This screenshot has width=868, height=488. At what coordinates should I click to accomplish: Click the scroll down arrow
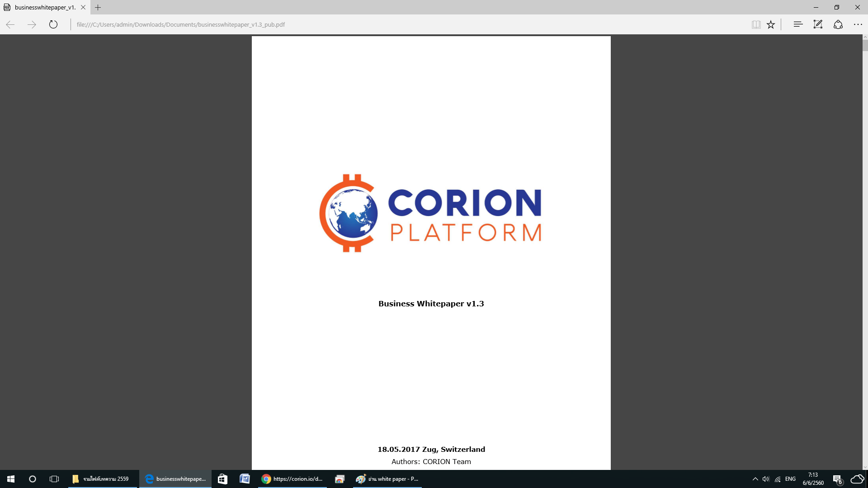pos(865,467)
